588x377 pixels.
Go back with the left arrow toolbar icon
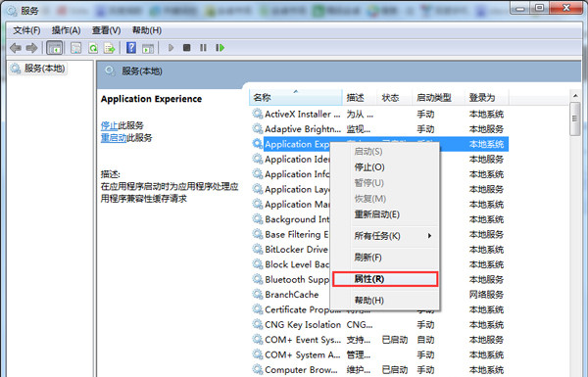coord(16,48)
